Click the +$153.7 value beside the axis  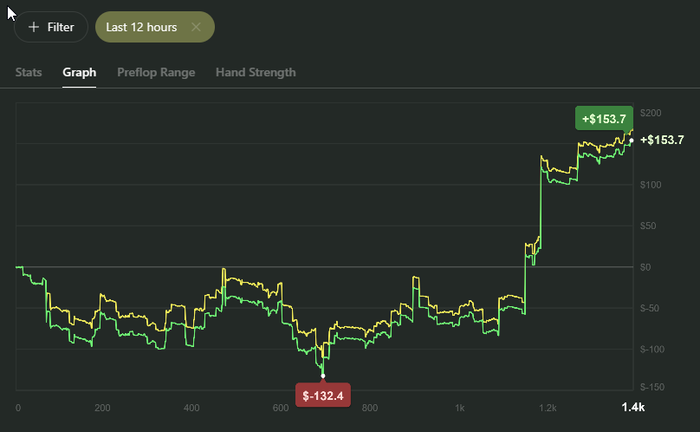click(x=662, y=140)
